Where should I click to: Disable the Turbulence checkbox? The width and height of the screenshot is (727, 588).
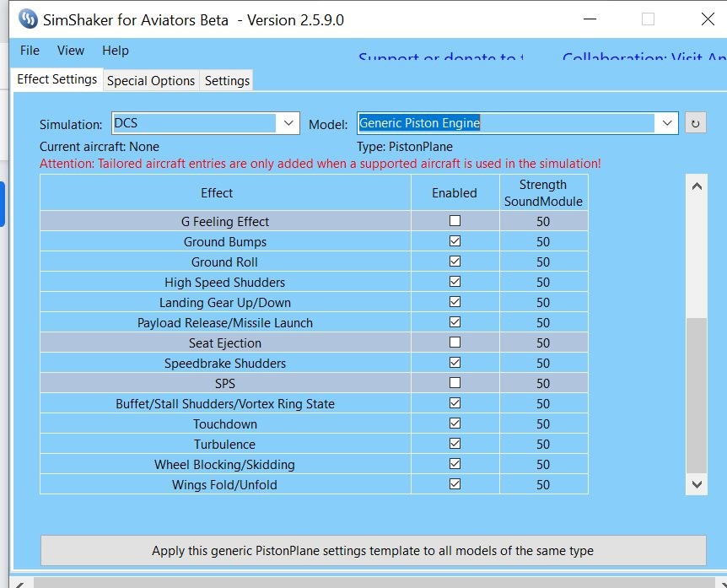pyautogui.click(x=455, y=444)
